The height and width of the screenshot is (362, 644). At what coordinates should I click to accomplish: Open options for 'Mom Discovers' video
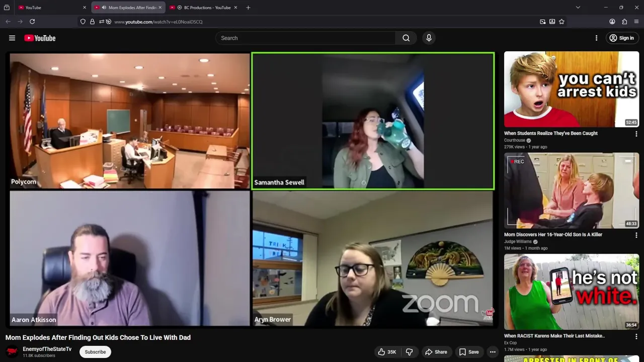(x=636, y=235)
